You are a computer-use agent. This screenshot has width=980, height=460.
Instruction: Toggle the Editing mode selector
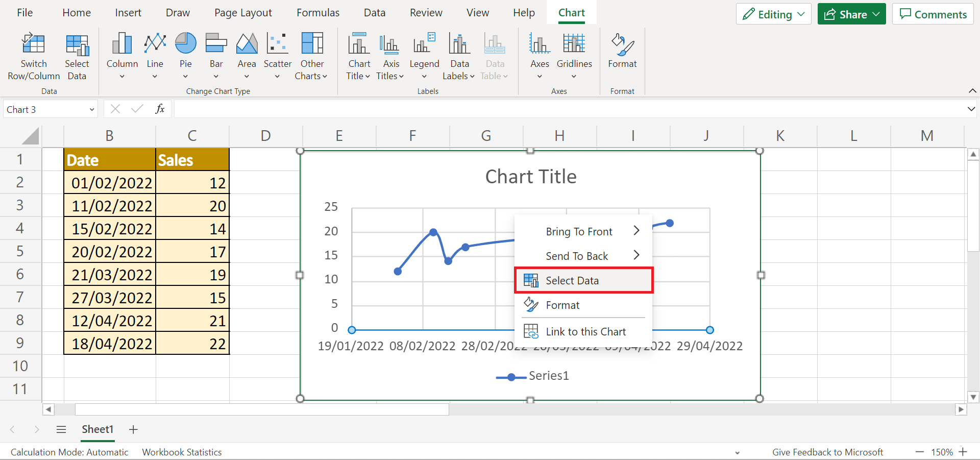pos(773,14)
